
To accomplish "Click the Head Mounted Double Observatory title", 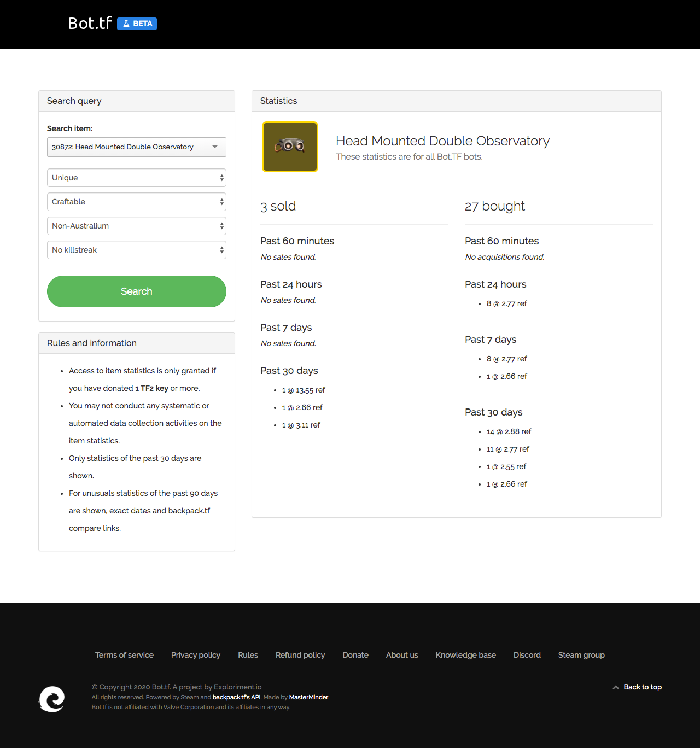I will point(442,141).
